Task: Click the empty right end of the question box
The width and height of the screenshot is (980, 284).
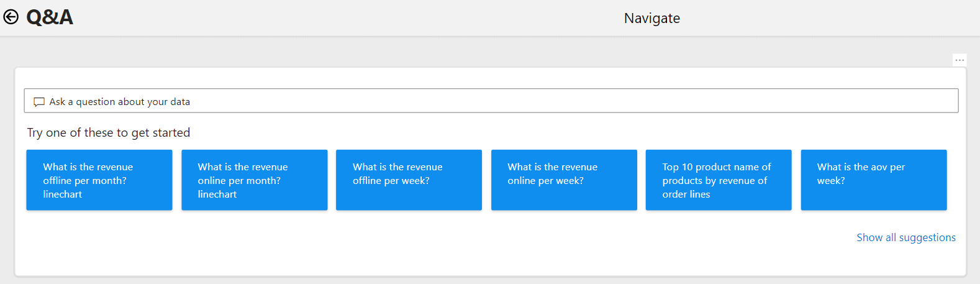Action: tap(869, 101)
